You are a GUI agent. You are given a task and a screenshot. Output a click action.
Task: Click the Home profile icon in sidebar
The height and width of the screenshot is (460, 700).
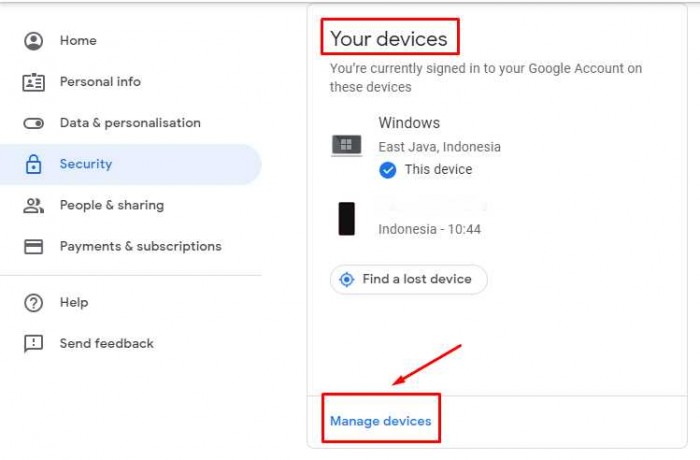33,41
